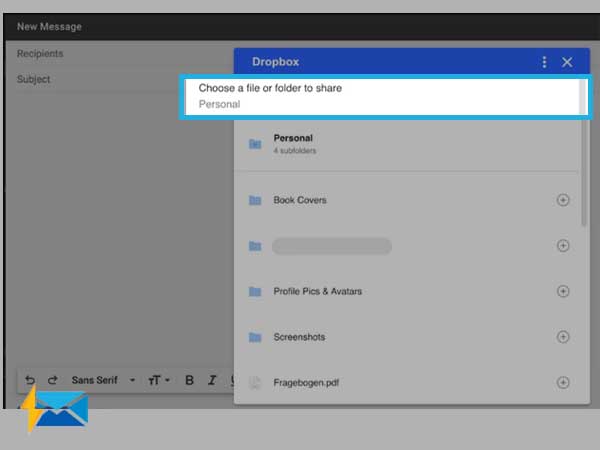Add Profile Pics & Avatars with plus icon
The width and height of the screenshot is (600, 450).
coord(562,291)
